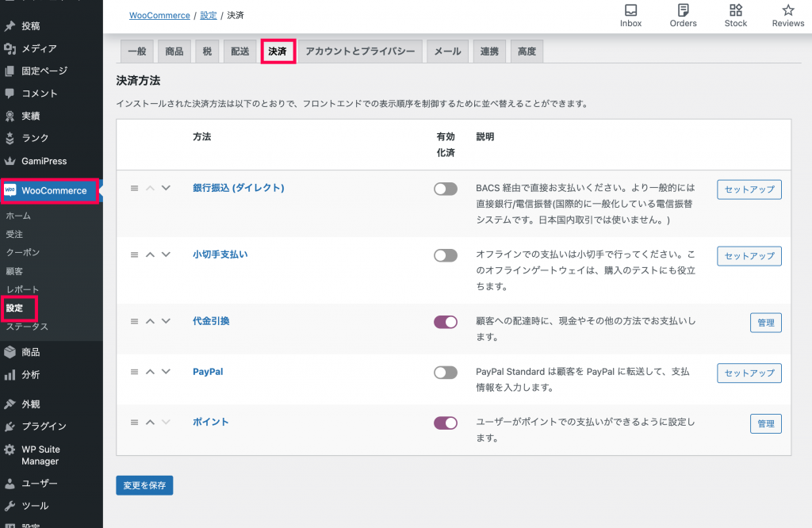Grab the drag handle for ポイント row
This screenshot has width=812, height=528.
(134, 423)
